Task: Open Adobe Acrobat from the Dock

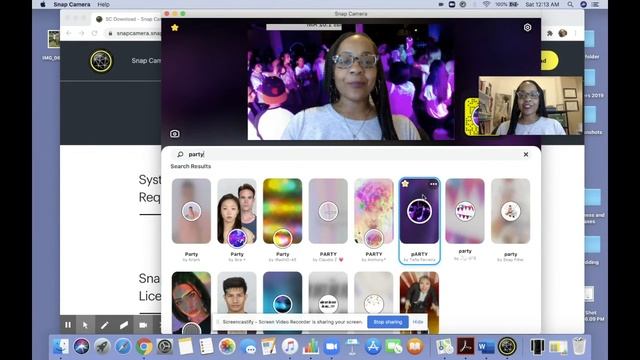Action: [x=465, y=347]
